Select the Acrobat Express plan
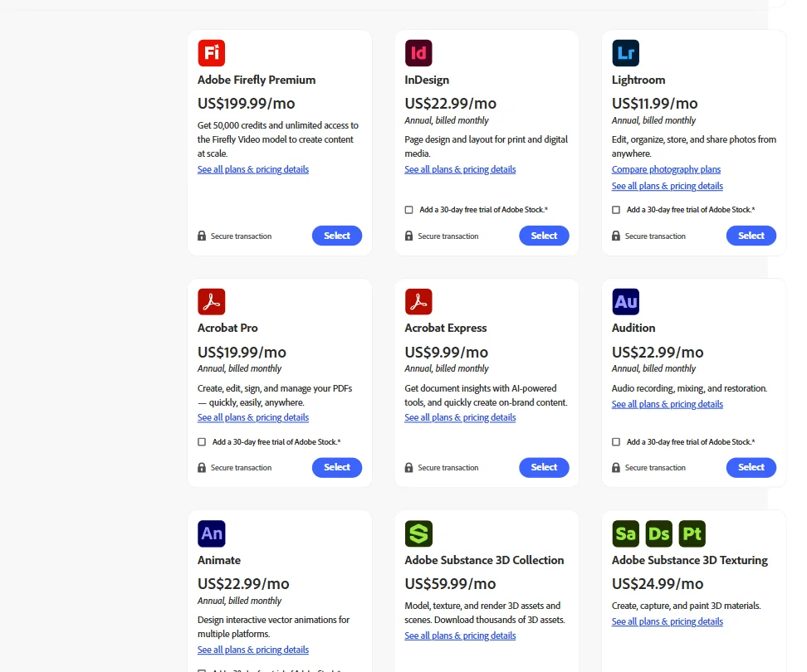 [x=544, y=467]
